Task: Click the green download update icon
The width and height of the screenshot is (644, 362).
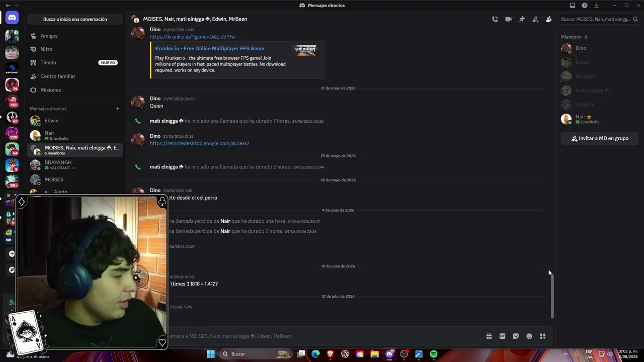Action: 597,6
